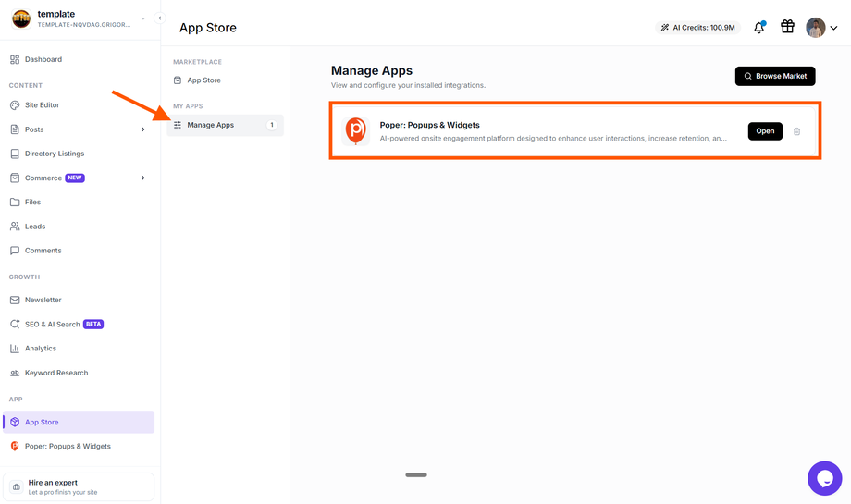Expand the Posts submenu chevron

tap(142, 129)
